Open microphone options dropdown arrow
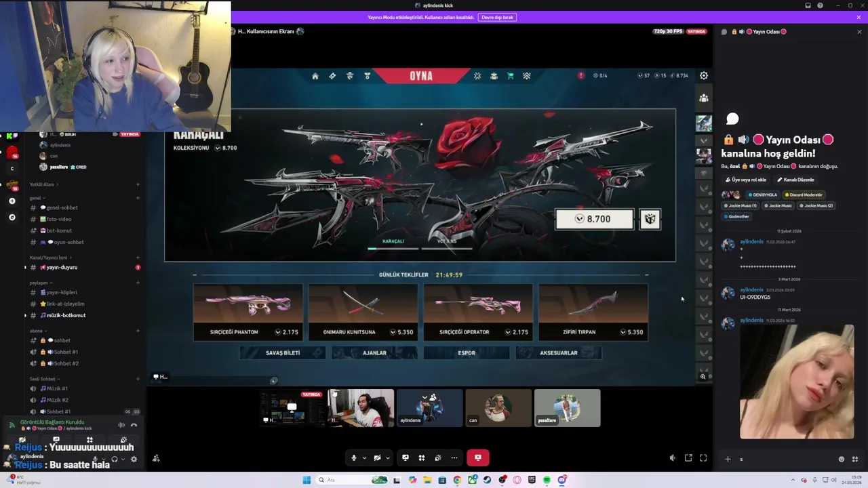Screen dimensions: 868x488 coord(364,458)
